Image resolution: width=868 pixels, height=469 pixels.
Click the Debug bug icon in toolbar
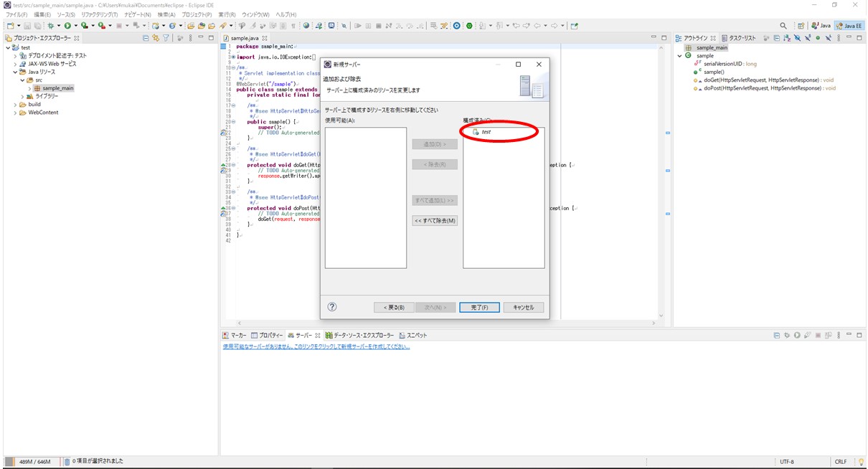point(50,26)
